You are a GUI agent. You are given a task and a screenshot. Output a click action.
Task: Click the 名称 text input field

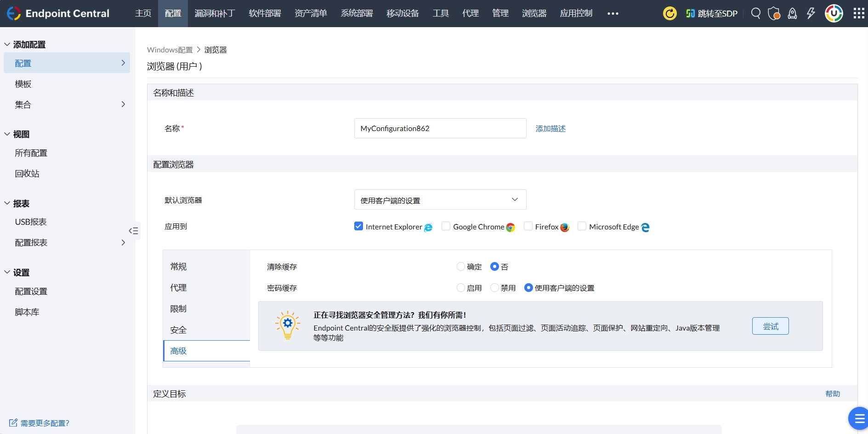440,129
